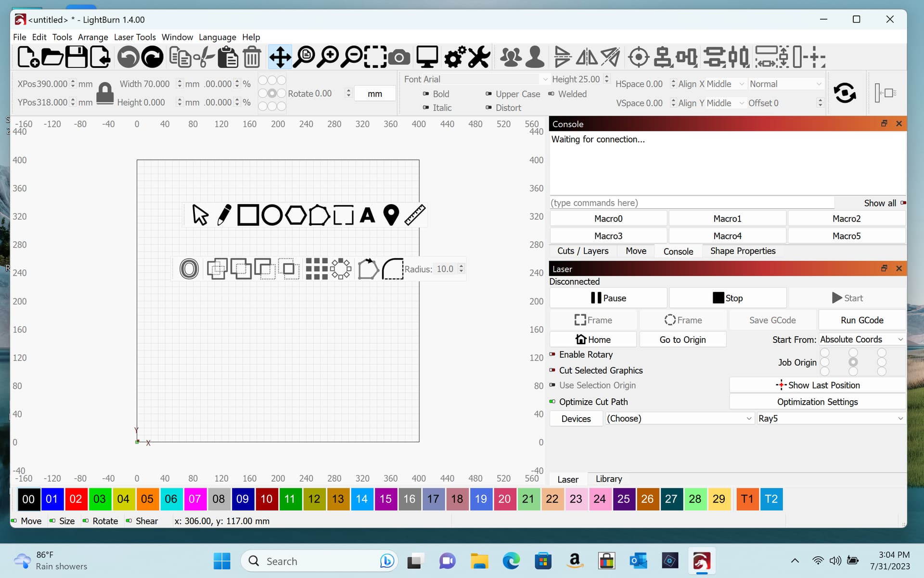924x578 pixels.
Task: Choose the Ellipse drawing tool
Action: [272, 215]
